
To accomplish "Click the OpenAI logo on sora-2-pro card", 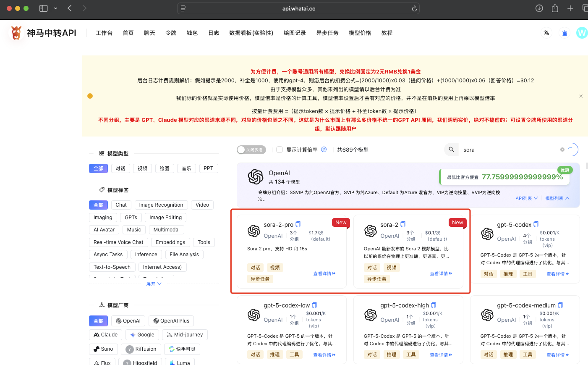I will pyautogui.click(x=254, y=231).
